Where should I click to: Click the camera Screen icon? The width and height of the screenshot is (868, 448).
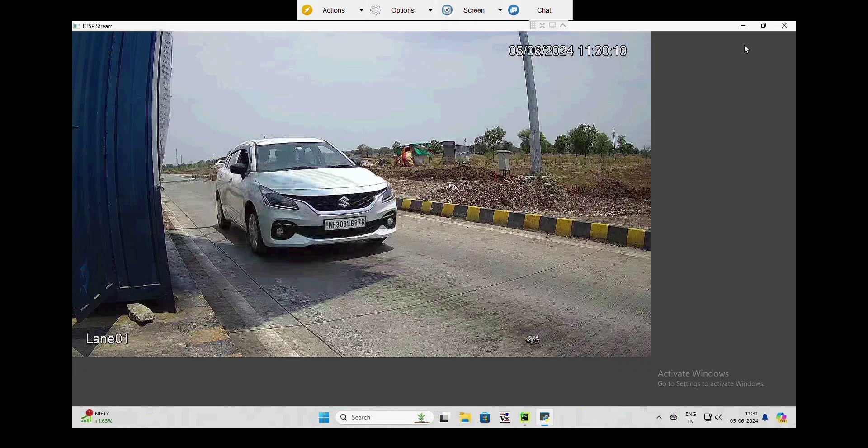[447, 10]
